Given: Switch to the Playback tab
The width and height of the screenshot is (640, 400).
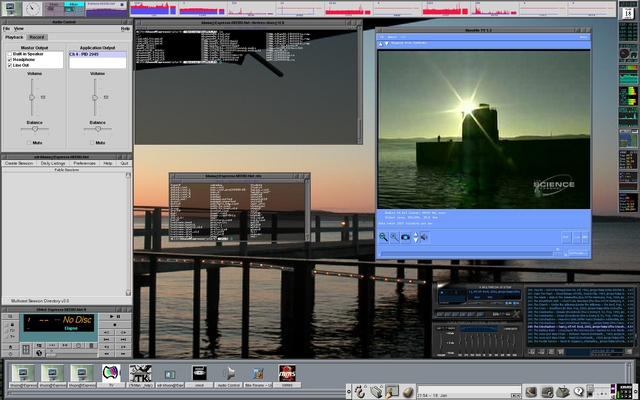Looking at the screenshot, I should [14, 37].
